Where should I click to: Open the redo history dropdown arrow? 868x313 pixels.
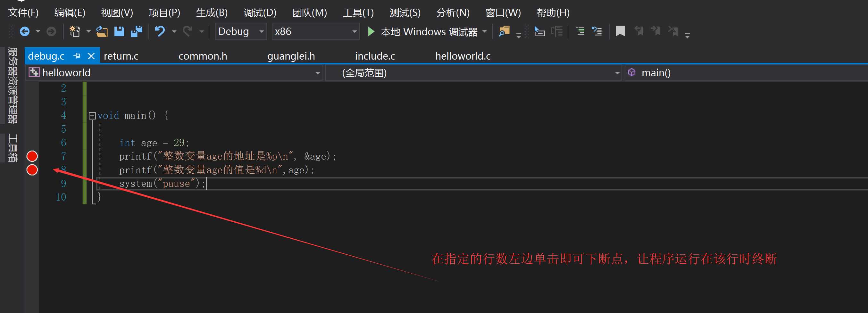point(202,32)
